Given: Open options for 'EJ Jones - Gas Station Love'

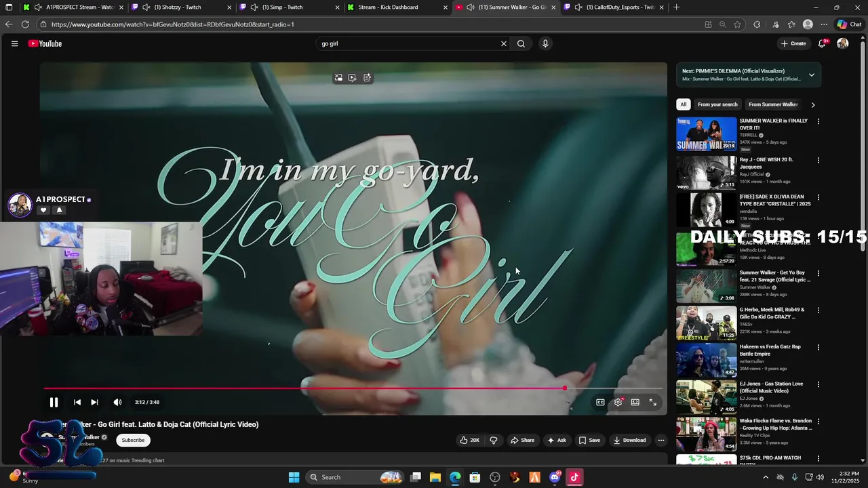Looking at the screenshot, I should 818,384.
